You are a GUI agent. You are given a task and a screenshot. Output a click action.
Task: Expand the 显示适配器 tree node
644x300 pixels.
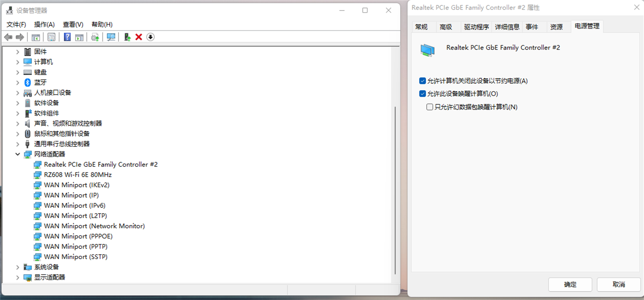click(18, 277)
